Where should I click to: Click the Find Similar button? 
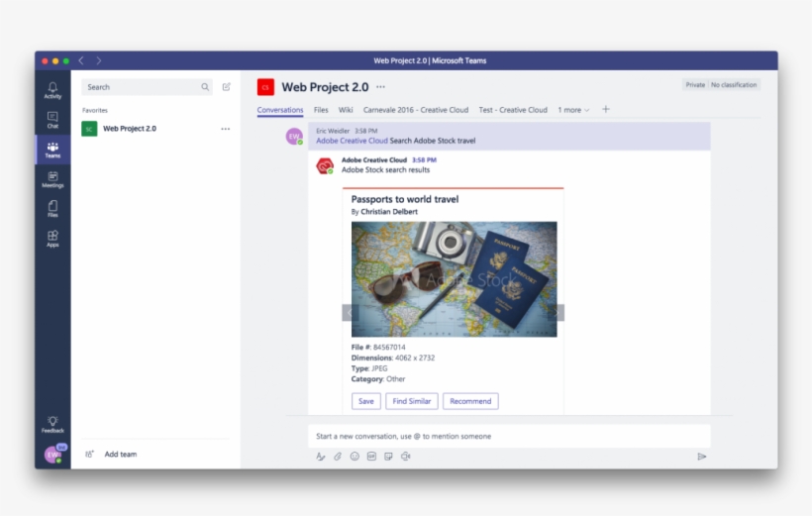[x=412, y=401]
